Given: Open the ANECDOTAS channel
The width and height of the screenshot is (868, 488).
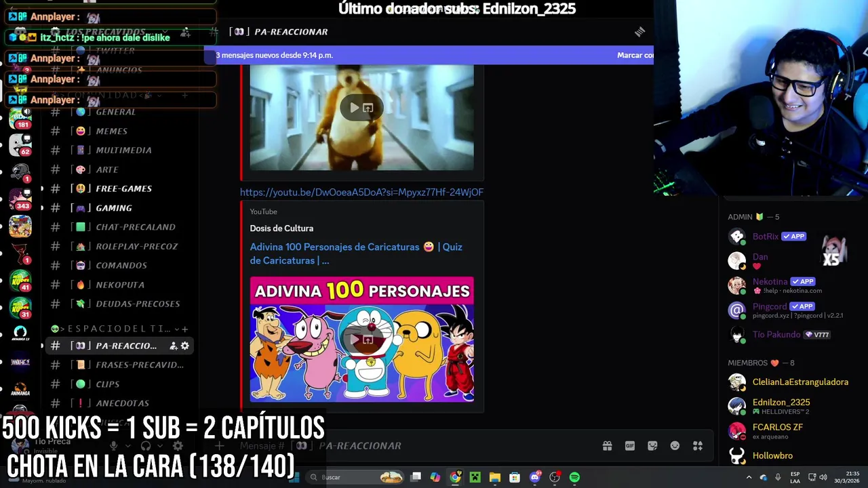Looking at the screenshot, I should 119,403.
